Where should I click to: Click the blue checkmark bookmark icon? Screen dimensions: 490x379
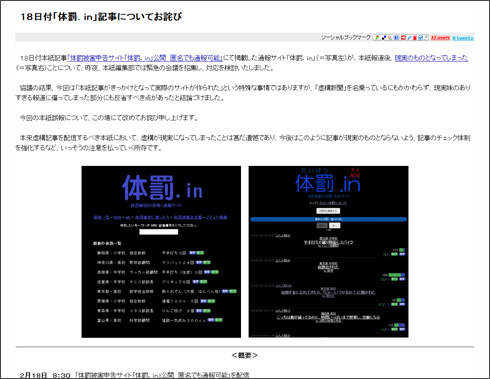point(420,38)
